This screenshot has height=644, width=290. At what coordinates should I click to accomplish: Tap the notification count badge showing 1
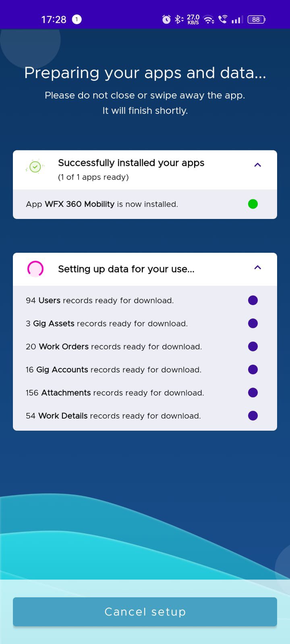[x=76, y=19]
